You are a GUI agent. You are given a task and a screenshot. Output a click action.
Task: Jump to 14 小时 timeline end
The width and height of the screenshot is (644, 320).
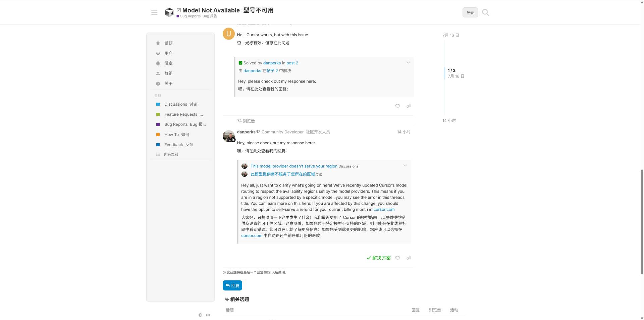point(449,120)
